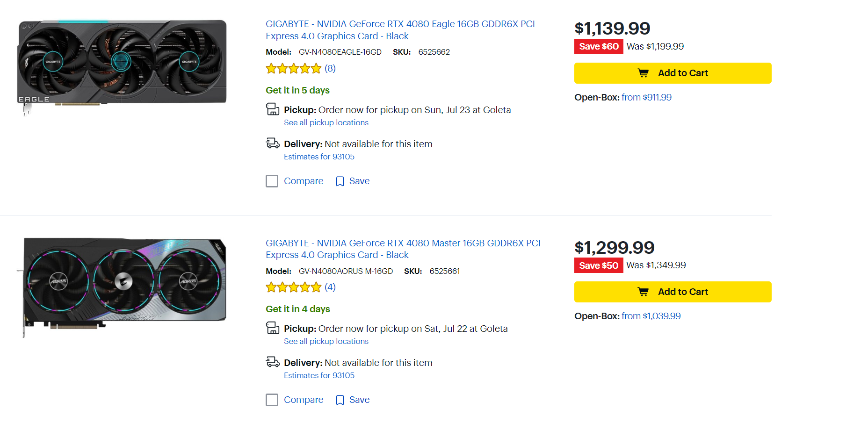The width and height of the screenshot is (868, 423).
Task: Click the bookmark Save icon for RTX 4080 Master
Action: [340, 400]
